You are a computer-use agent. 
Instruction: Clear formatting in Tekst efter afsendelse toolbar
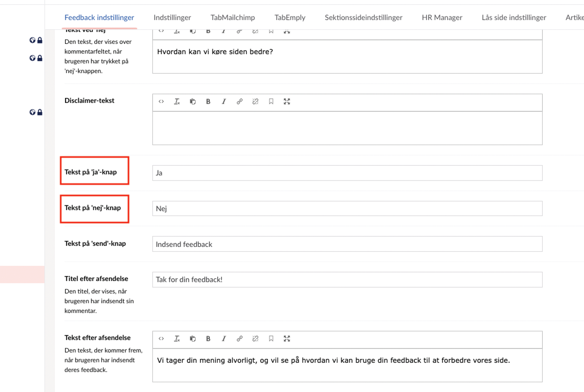pyautogui.click(x=177, y=339)
